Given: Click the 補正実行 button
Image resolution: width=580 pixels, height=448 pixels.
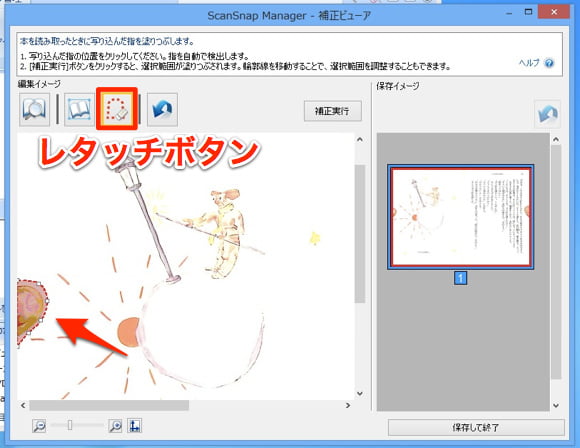Looking at the screenshot, I should [x=333, y=111].
